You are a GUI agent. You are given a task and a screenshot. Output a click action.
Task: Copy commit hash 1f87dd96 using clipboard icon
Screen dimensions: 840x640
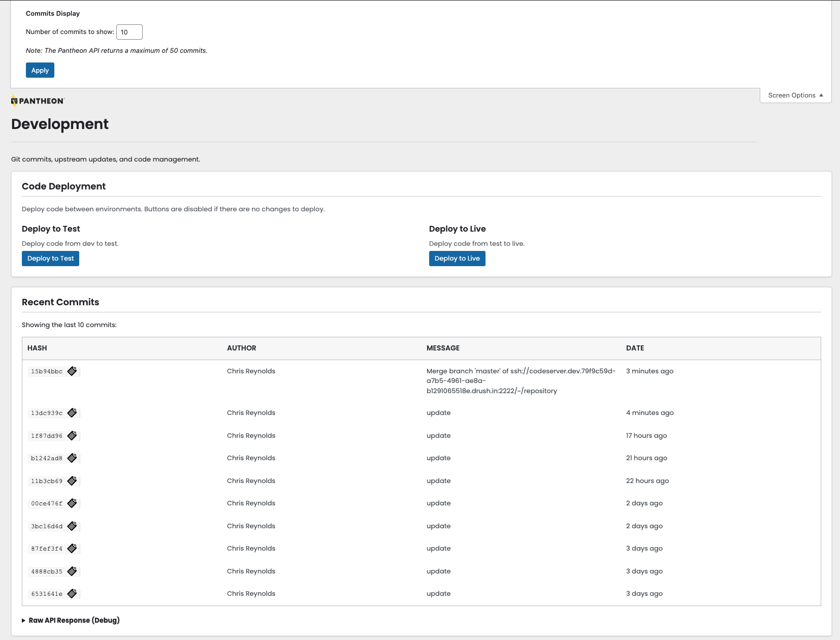coord(72,435)
